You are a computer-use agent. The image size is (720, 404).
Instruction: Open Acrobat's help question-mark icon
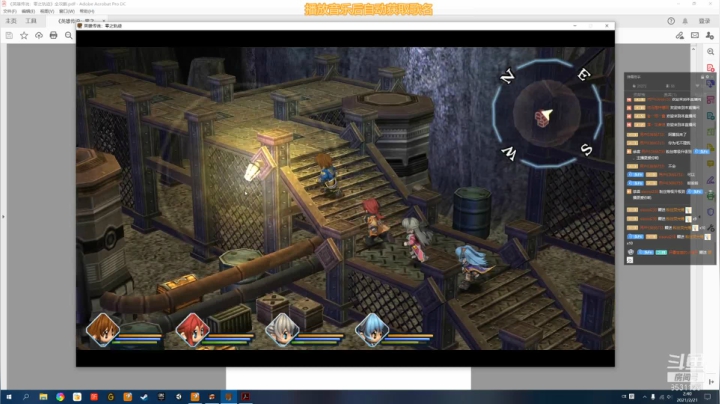point(671,21)
